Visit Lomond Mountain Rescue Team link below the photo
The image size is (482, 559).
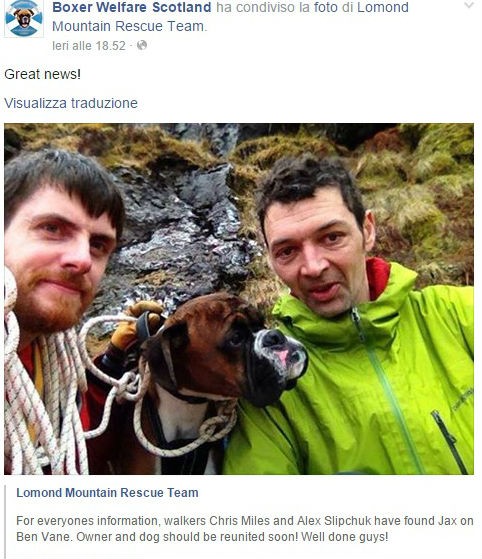(107, 493)
